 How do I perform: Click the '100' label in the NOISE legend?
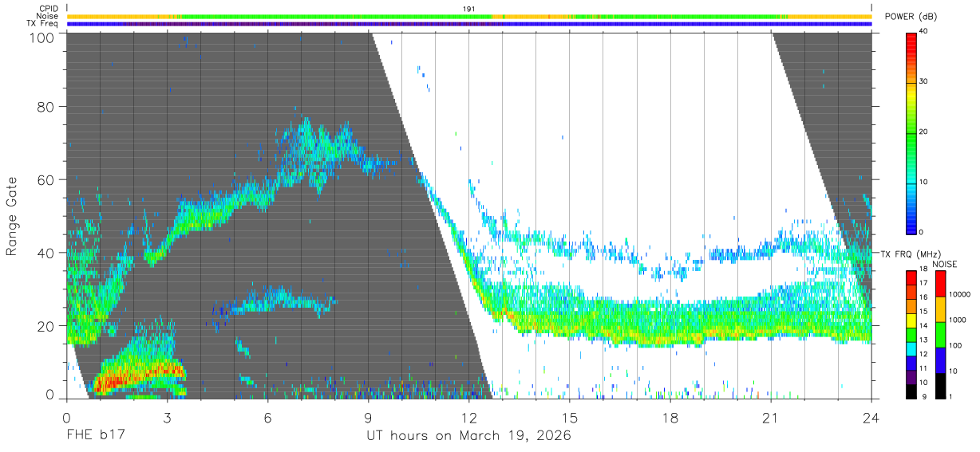point(957,345)
